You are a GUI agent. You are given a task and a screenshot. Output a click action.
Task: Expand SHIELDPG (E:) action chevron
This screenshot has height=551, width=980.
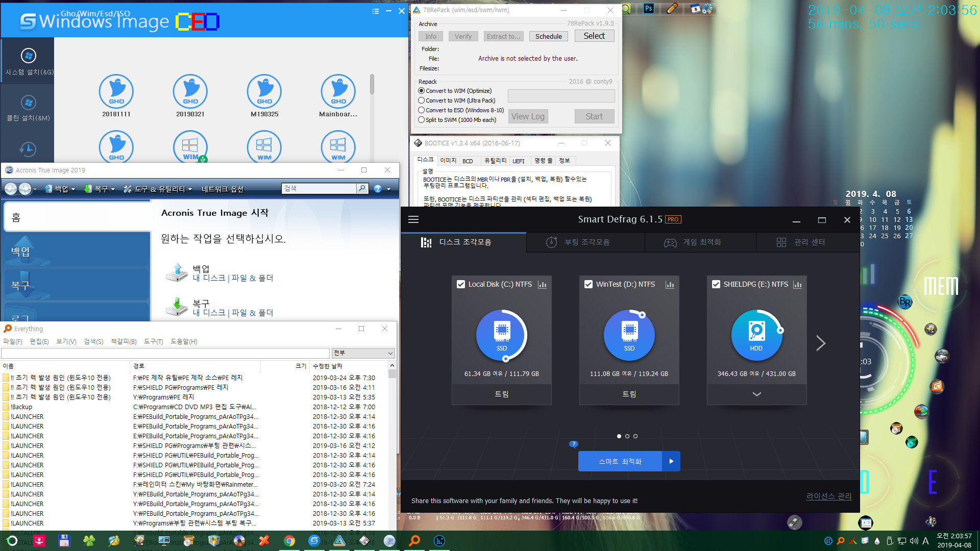coord(757,394)
